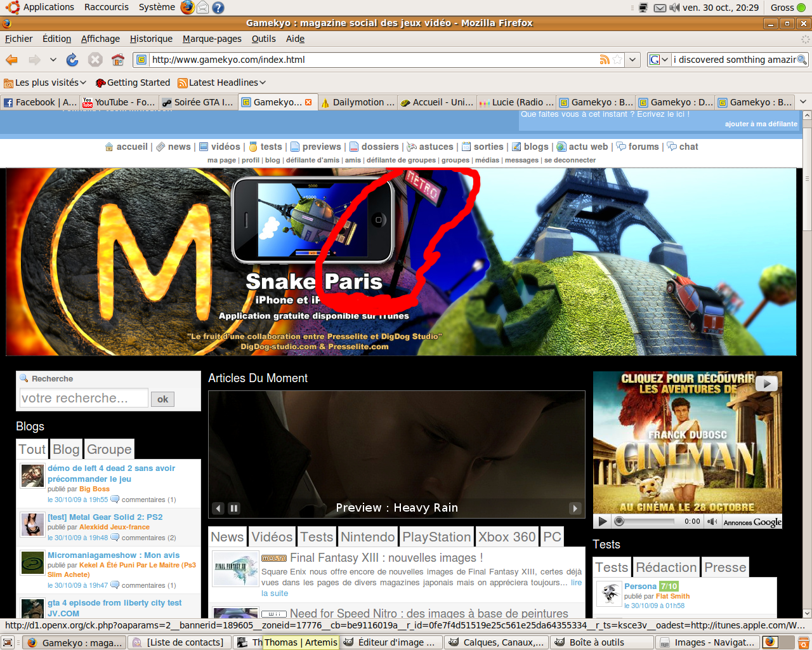Expand the URL bar dropdown arrow
The height and width of the screenshot is (650, 812).
pyautogui.click(x=632, y=60)
